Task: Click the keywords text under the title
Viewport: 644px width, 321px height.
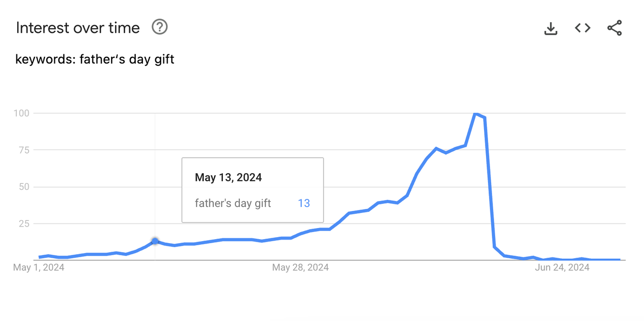Action: click(x=95, y=59)
